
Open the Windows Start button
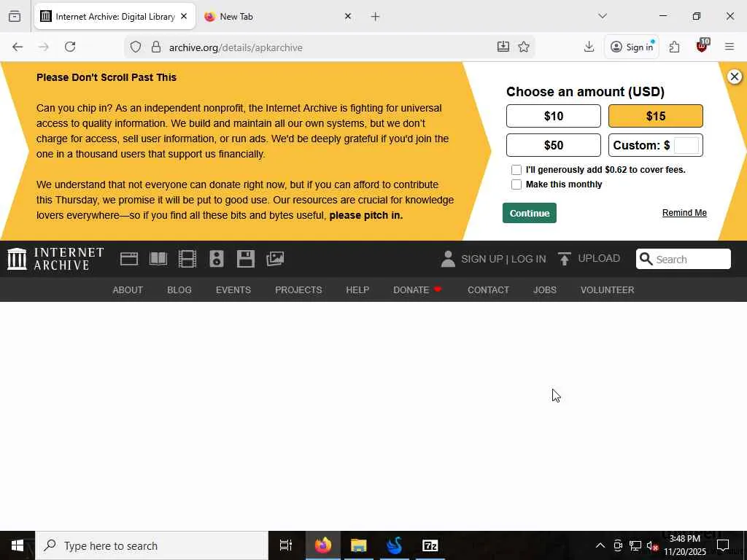coord(18,545)
